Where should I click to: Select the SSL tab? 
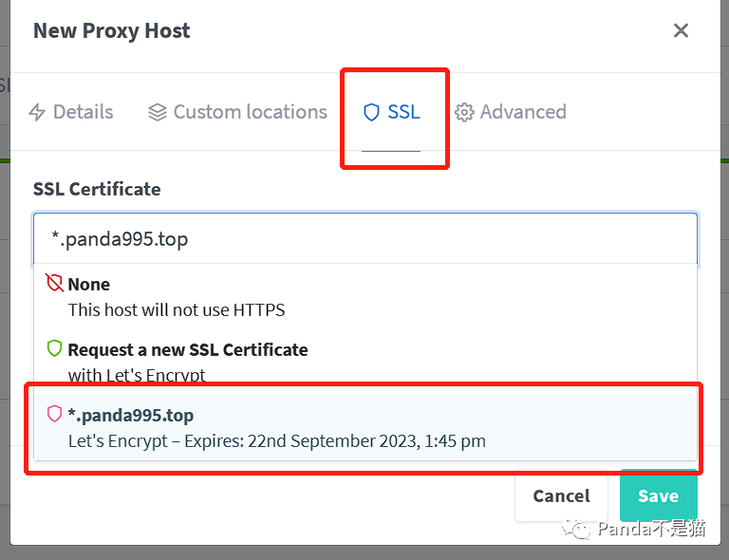tap(391, 112)
